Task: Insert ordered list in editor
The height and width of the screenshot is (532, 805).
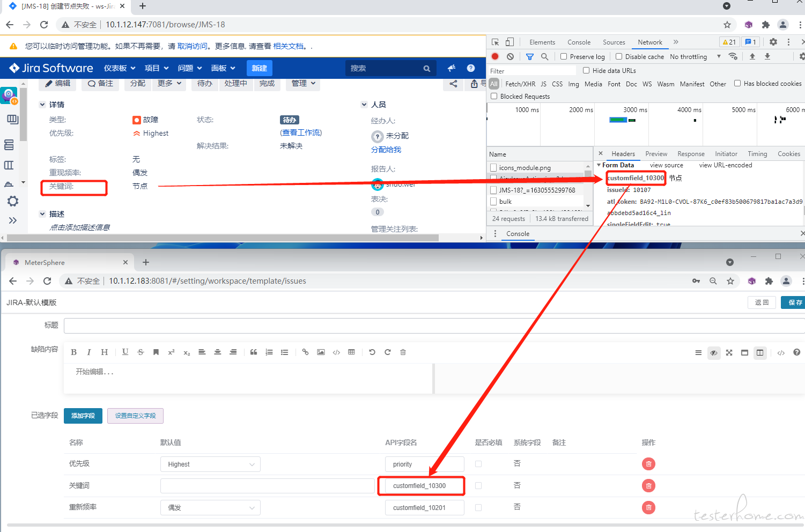Action: 269,352
